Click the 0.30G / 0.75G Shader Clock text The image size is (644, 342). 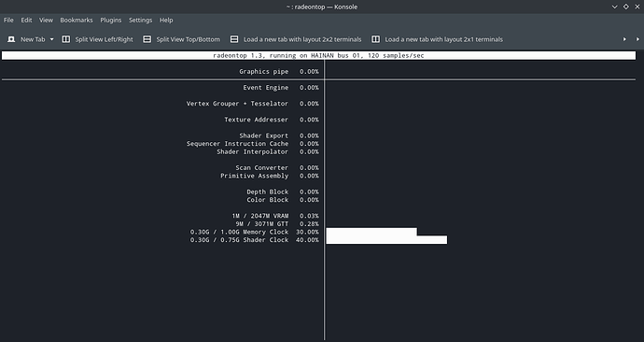click(x=240, y=240)
